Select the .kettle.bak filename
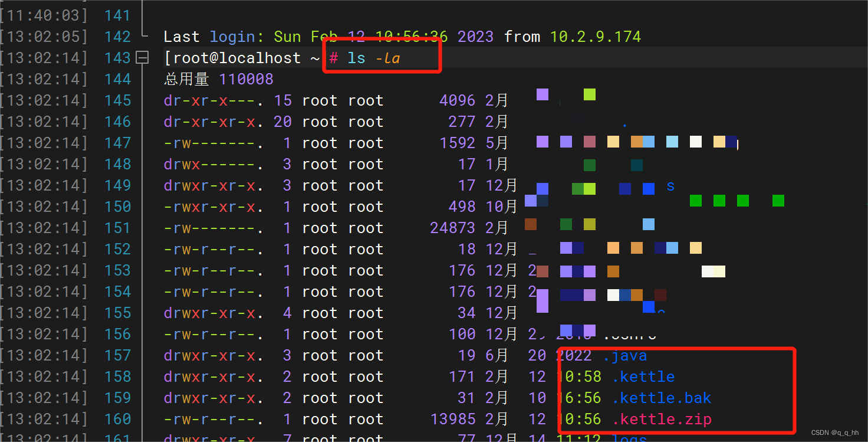868x442 pixels. (x=662, y=398)
